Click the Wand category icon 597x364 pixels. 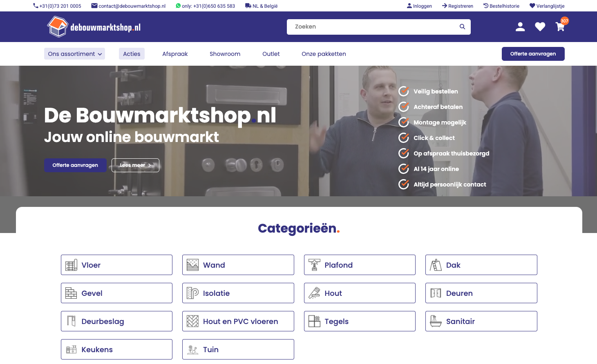pyautogui.click(x=192, y=265)
